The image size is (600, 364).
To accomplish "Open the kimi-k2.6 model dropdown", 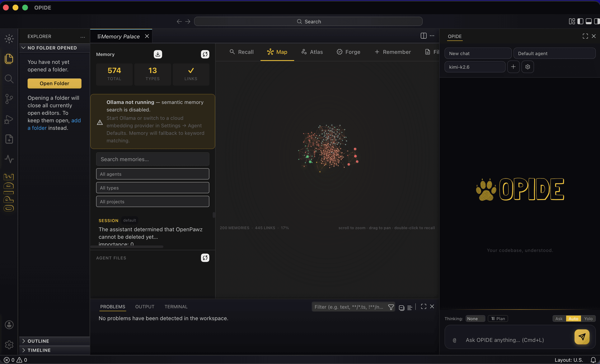I will [475, 67].
